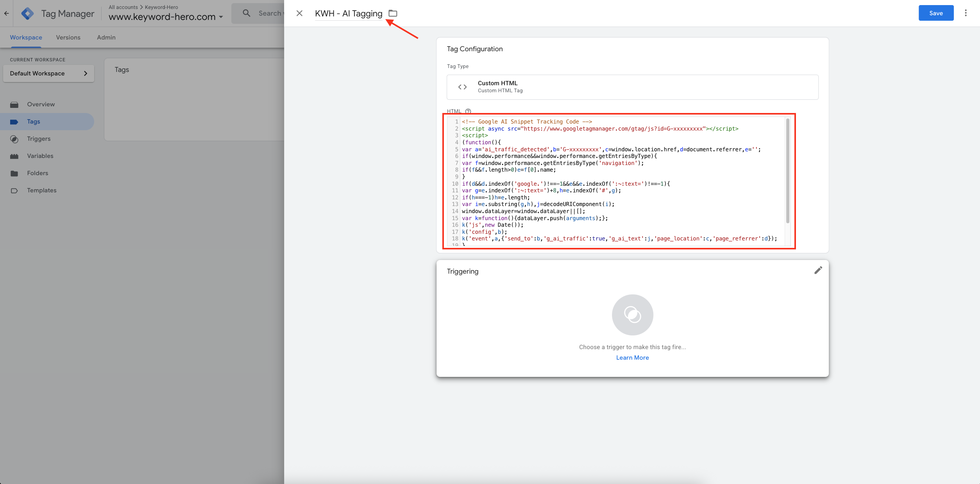Save the tag
Viewport: 980px width, 484px height.
[x=936, y=13]
